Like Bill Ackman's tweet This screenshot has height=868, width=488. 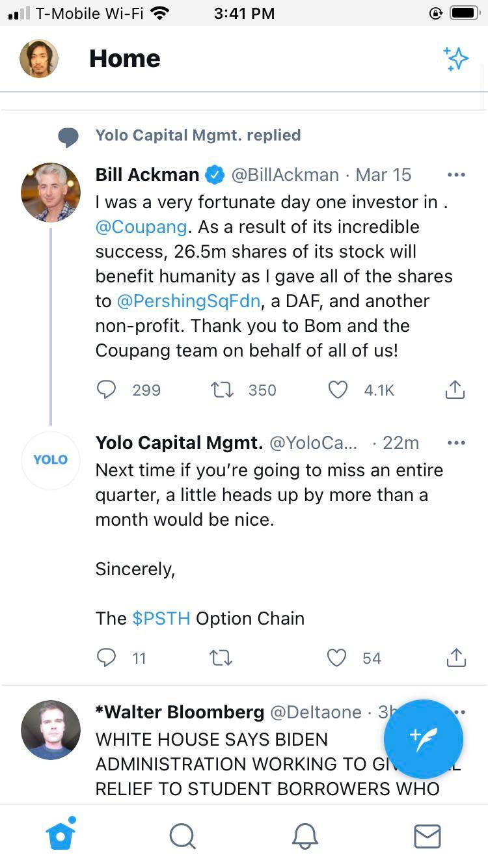[337, 390]
